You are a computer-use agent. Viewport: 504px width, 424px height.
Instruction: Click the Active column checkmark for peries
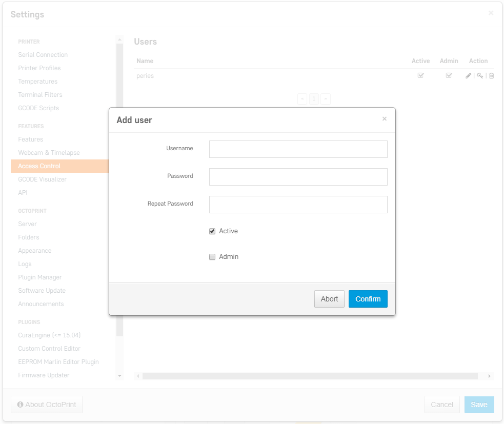[420, 75]
